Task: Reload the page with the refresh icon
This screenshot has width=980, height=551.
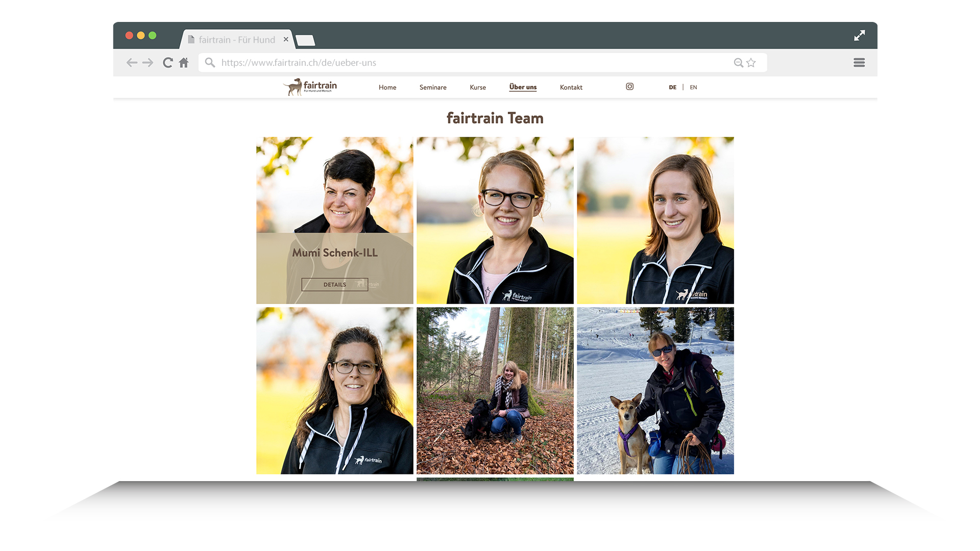Action: [167, 62]
